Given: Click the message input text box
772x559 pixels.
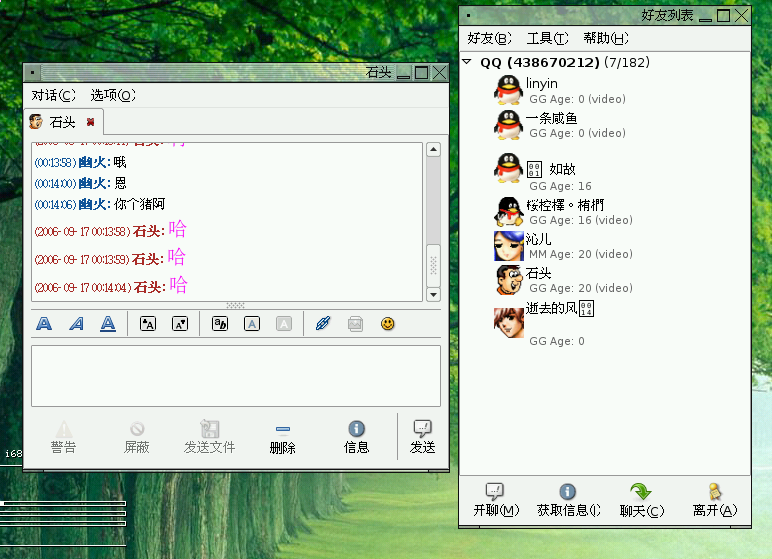Looking at the screenshot, I should pyautogui.click(x=236, y=376).
